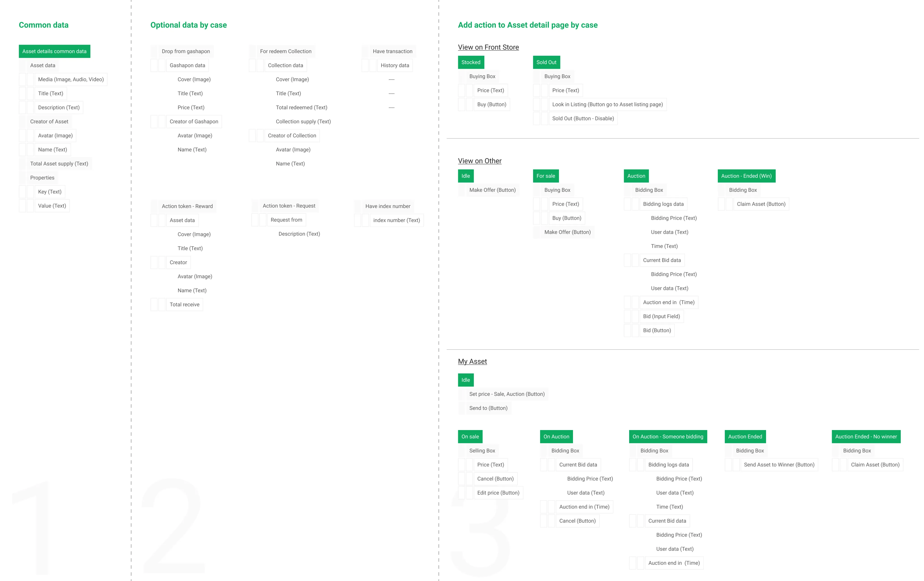Click 'Look in Listing' button item
This screenshot has height=581, width=924.
(607, 104)
